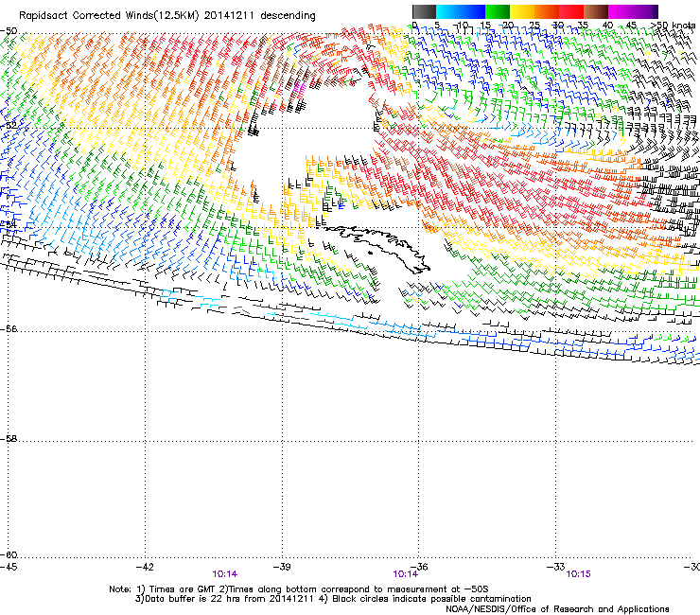The height and width of the screenshot is (615, 700).
Task: Click the dark purple 45-50 knots swatch
Action: coord(645,11)
